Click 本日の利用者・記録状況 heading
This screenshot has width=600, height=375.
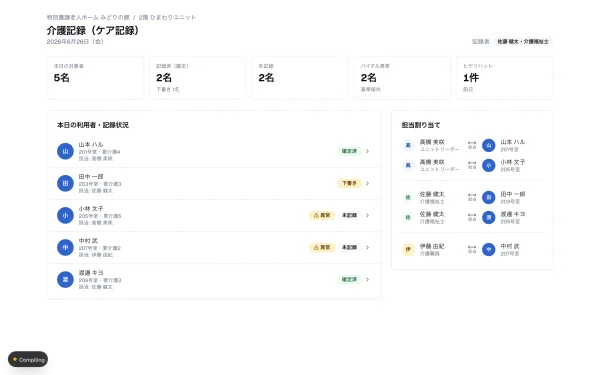[93, 125]
